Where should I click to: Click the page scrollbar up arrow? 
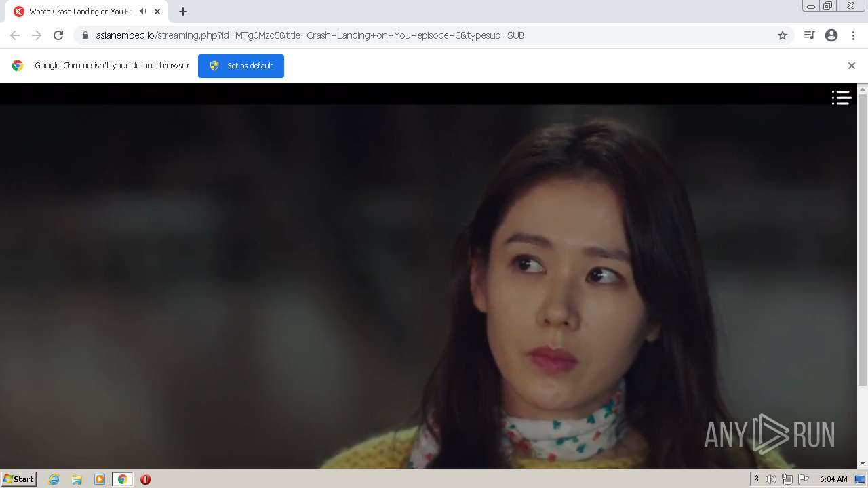[x=863, y=89]
